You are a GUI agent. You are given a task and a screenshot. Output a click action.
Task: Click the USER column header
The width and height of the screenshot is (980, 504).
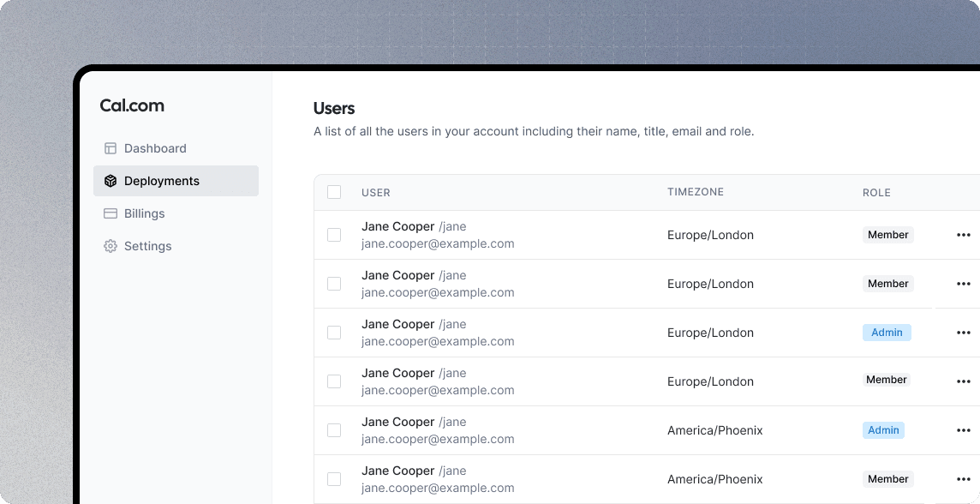coord(375,193)
